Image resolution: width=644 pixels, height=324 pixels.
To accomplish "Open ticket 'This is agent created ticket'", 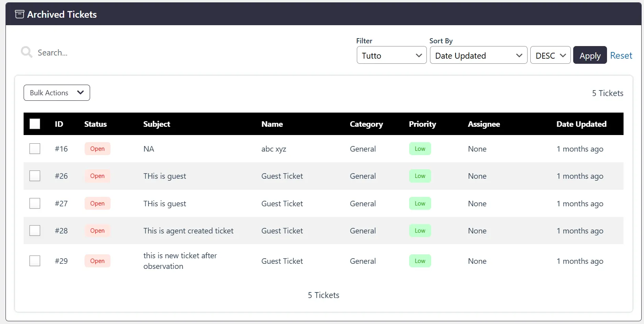I will pyautogui.click(x=188, y=231).
